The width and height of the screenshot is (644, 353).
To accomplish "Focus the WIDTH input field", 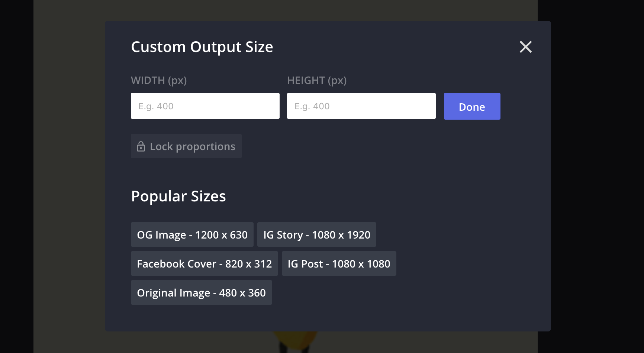I will click(205, 106).
